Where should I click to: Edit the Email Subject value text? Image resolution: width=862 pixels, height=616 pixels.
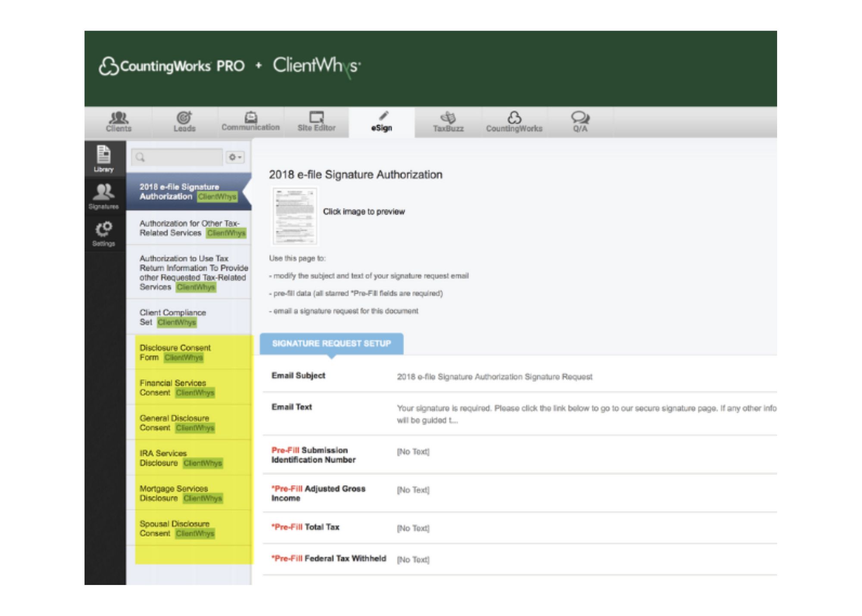494,377
